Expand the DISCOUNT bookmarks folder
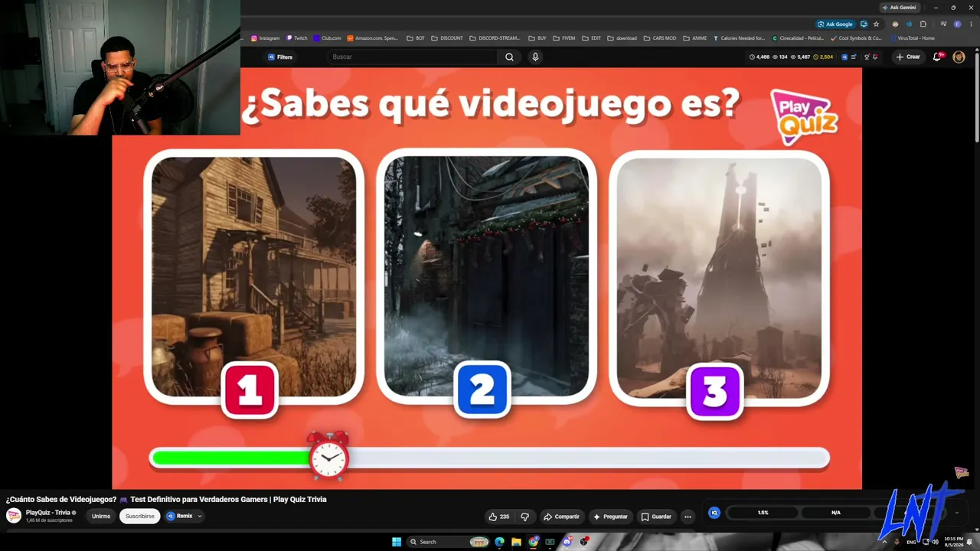This screenshot has width=980, height=551. [x=447, y=38]
